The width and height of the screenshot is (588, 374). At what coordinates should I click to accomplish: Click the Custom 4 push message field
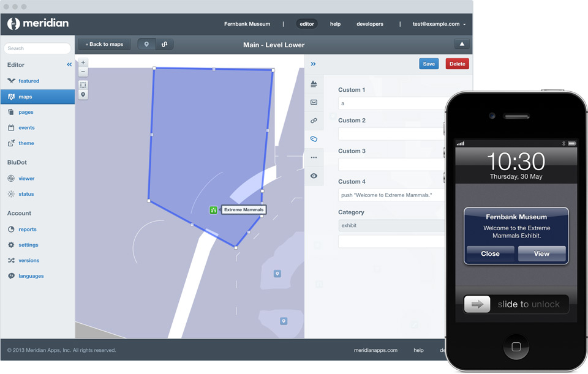point(391,195)
